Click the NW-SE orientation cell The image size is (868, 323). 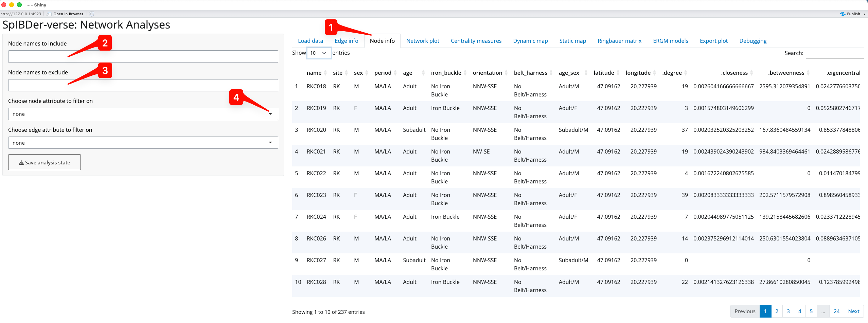point(481,151)
